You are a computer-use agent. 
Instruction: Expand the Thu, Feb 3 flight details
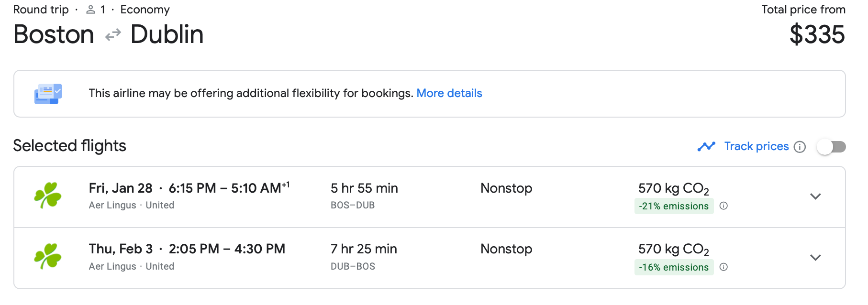pyautogui.click(x=815, y=258)
